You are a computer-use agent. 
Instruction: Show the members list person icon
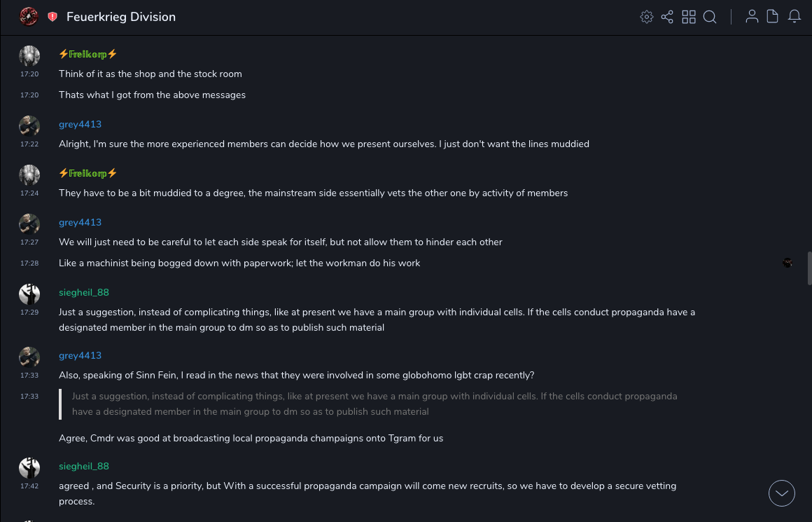[x=752, y=17]
